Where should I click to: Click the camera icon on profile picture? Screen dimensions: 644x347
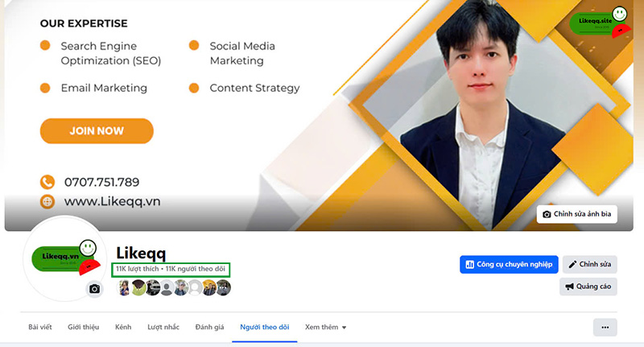pyautogui.click(x=94, y=289)
